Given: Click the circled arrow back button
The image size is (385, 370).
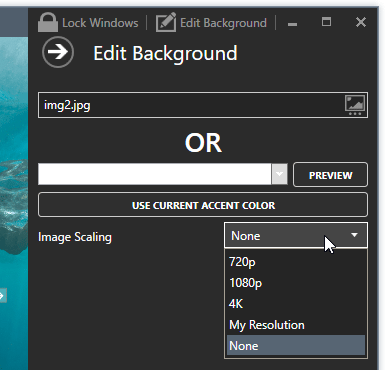Looking at the screenshot, I should point(58,52).
